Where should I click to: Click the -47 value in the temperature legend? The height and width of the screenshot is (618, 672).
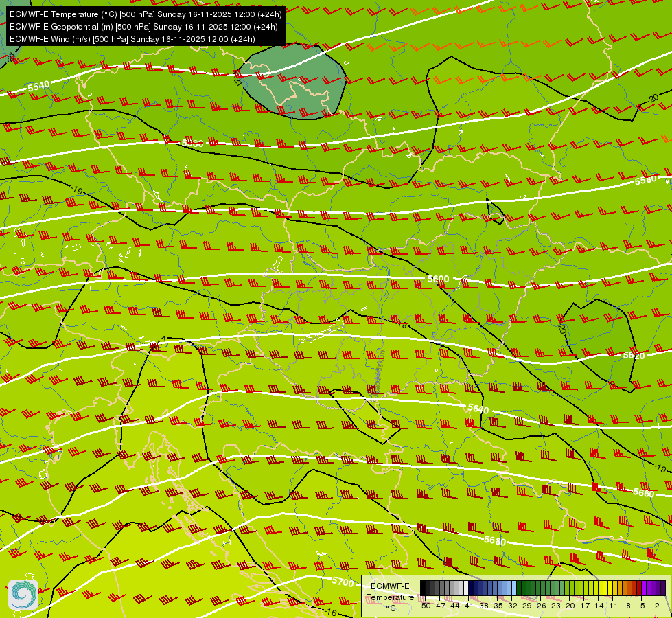coord(441,606)
